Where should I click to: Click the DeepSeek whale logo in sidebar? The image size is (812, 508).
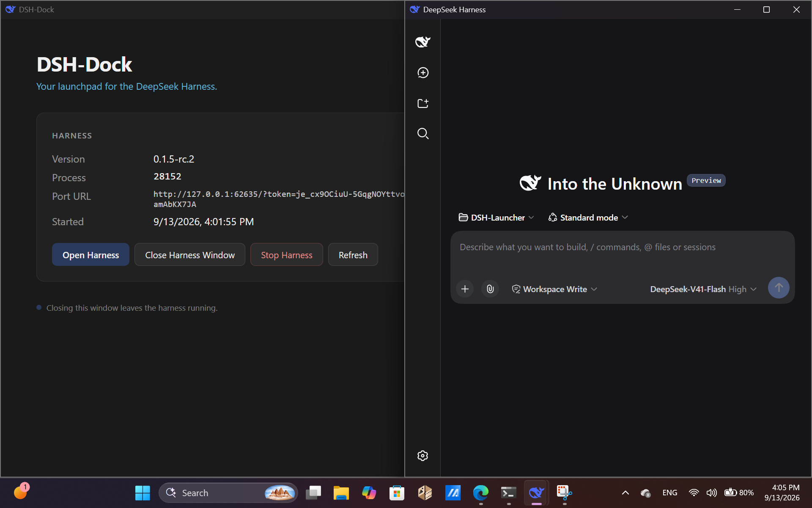click(x=422, y=41)
